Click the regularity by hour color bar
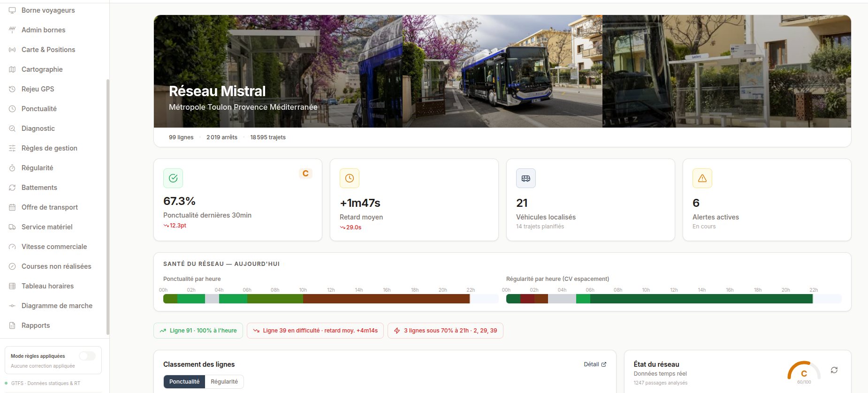 tap(674, 299)
